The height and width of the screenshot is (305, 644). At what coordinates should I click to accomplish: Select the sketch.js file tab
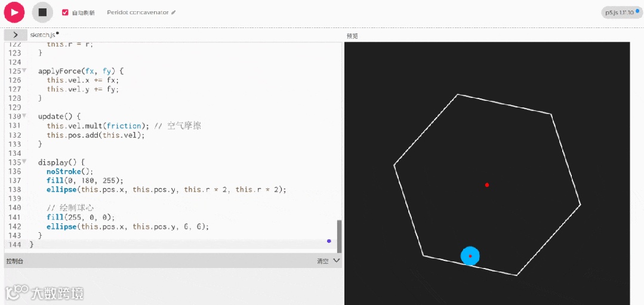point(44,35)
